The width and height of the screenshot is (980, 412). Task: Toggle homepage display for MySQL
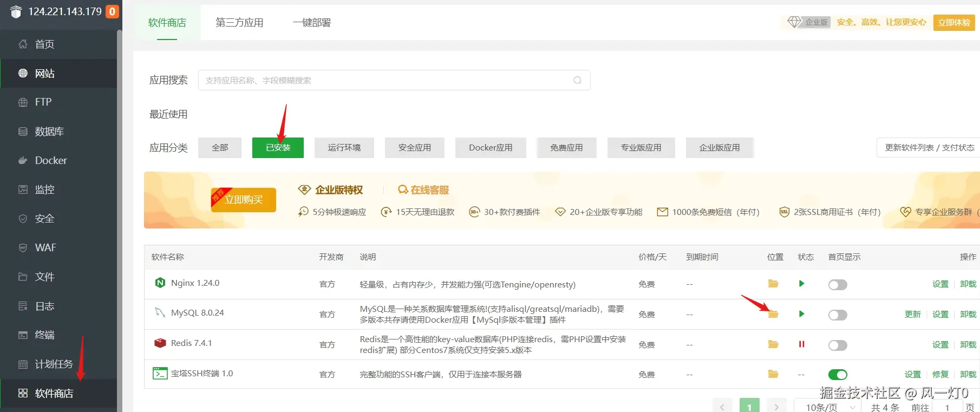click(838, 315)
